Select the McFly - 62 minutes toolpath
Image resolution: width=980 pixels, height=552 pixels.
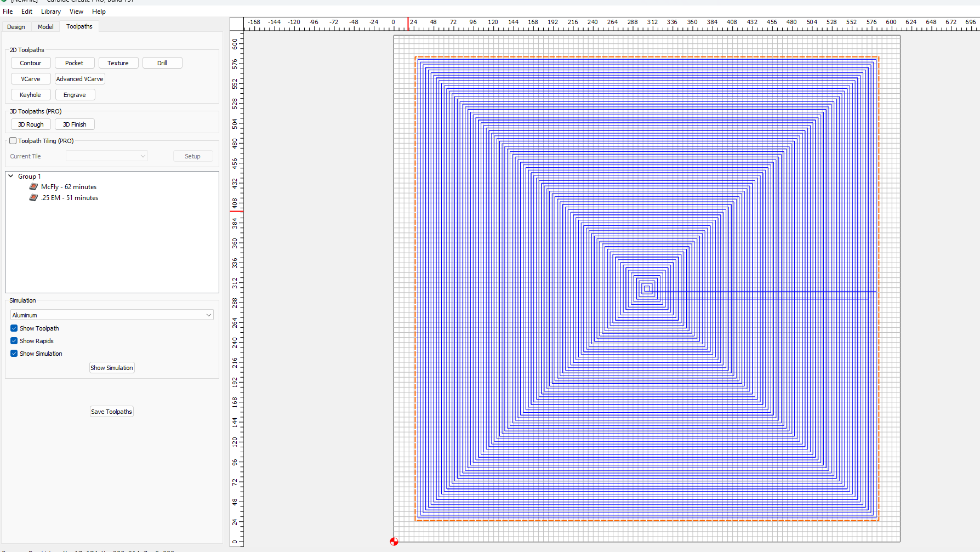tap(69, 187)
